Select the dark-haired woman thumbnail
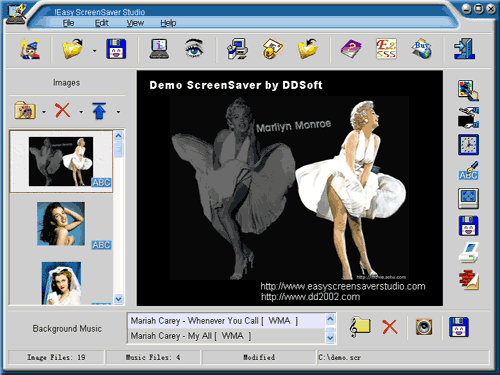The height and width of the screenshot is (375, 500). tap(61, 224)
